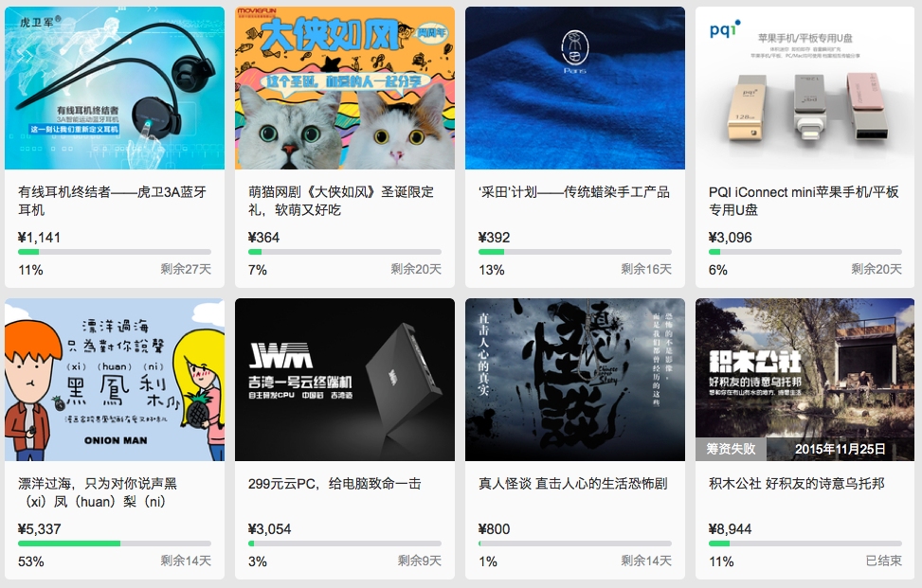Click the pqi logo on the U盘 card
Screen dimensions: 922x588
point(724,28)
